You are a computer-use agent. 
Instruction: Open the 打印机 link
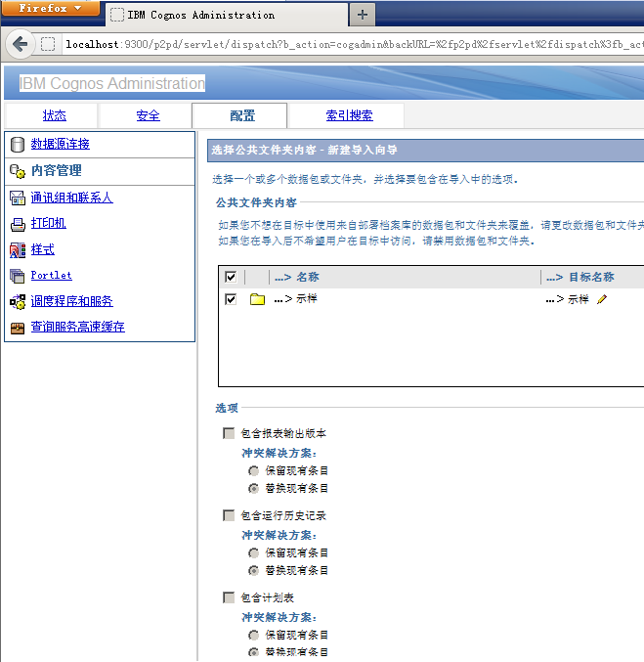pos(49,223)
